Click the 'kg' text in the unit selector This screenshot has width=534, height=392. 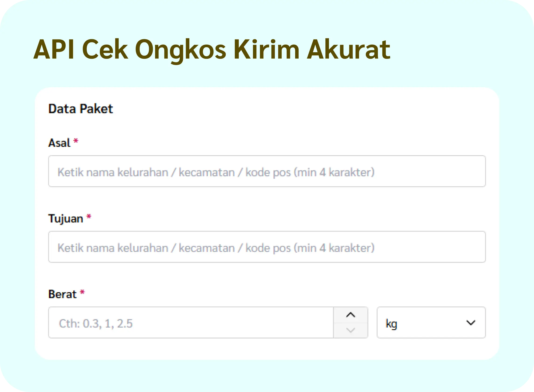pos(391,324)
